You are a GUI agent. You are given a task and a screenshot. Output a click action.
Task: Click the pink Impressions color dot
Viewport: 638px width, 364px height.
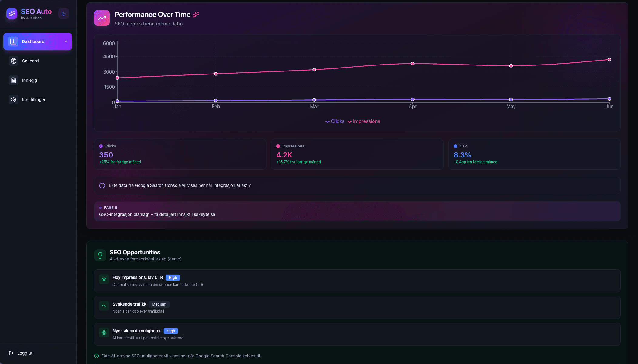[x=278, y=146]
